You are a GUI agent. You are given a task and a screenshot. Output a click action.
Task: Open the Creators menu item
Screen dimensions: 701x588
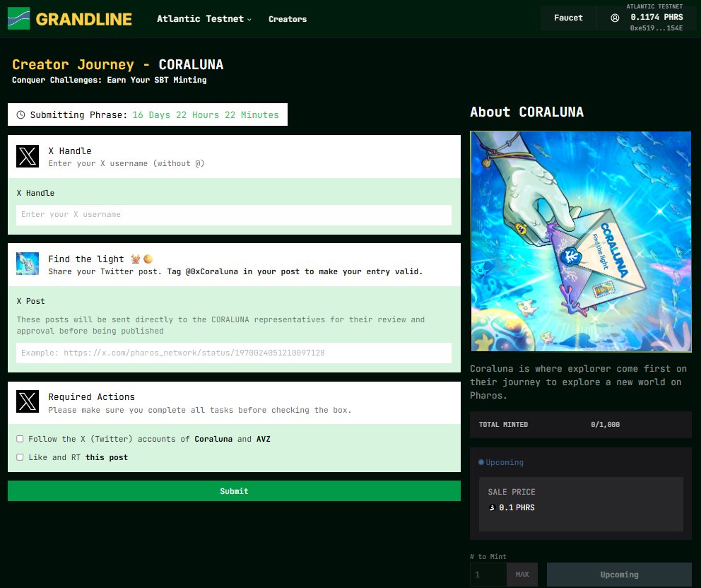click(x=288, y=19)
